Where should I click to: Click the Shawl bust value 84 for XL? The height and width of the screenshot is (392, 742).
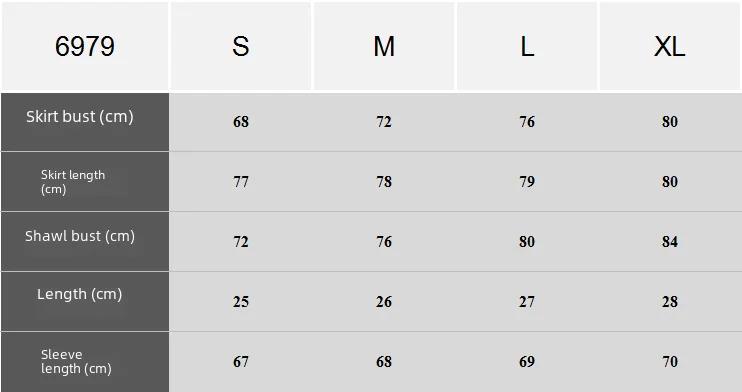(670, 242)
